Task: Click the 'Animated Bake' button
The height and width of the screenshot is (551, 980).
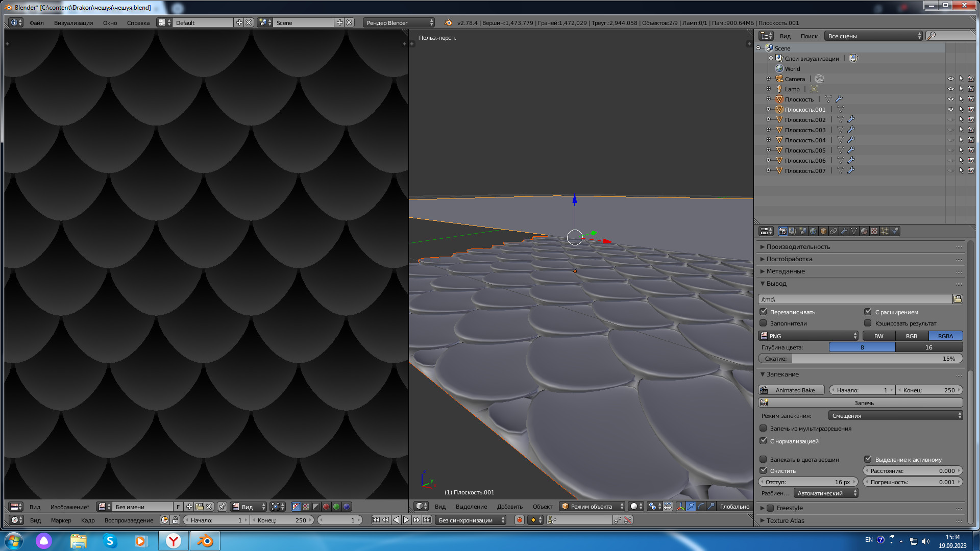Action: click(791, 390)
